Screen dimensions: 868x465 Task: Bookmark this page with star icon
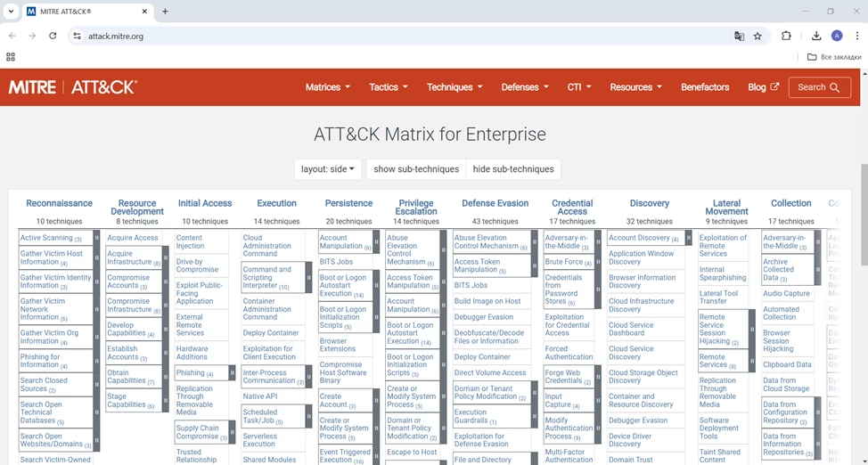(x=757, y=37)
